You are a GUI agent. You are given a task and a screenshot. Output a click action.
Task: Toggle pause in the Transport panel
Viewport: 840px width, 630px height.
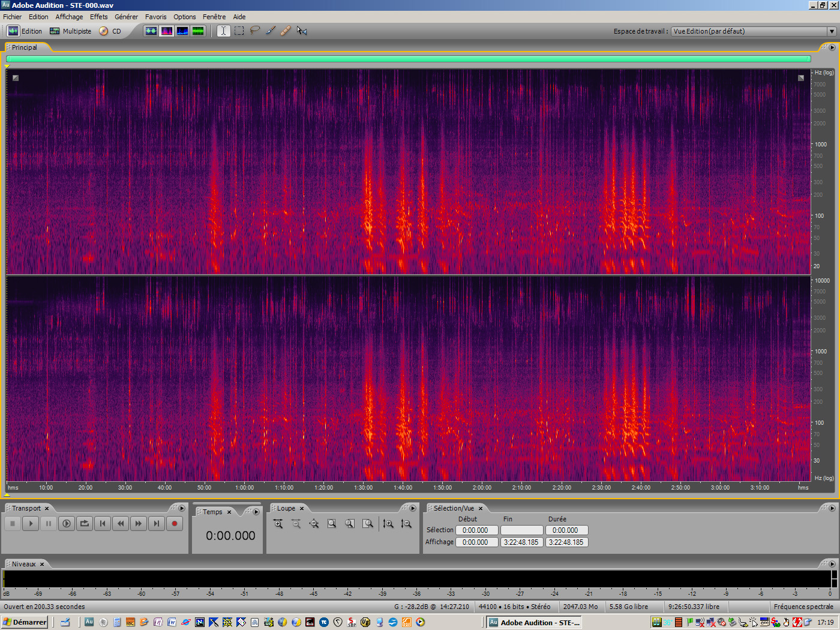click(x=48, y=523)
